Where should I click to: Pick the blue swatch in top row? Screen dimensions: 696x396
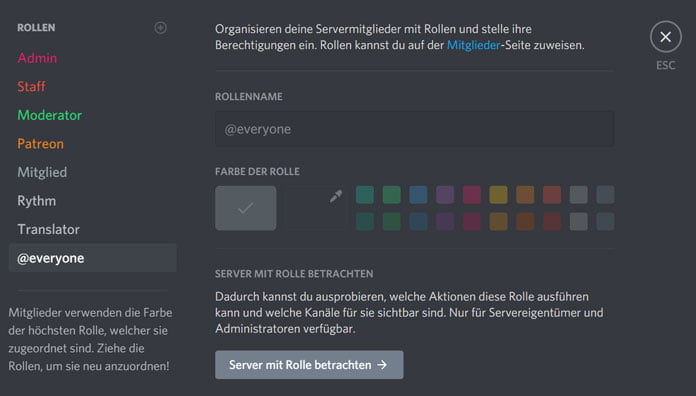point(418,195)
